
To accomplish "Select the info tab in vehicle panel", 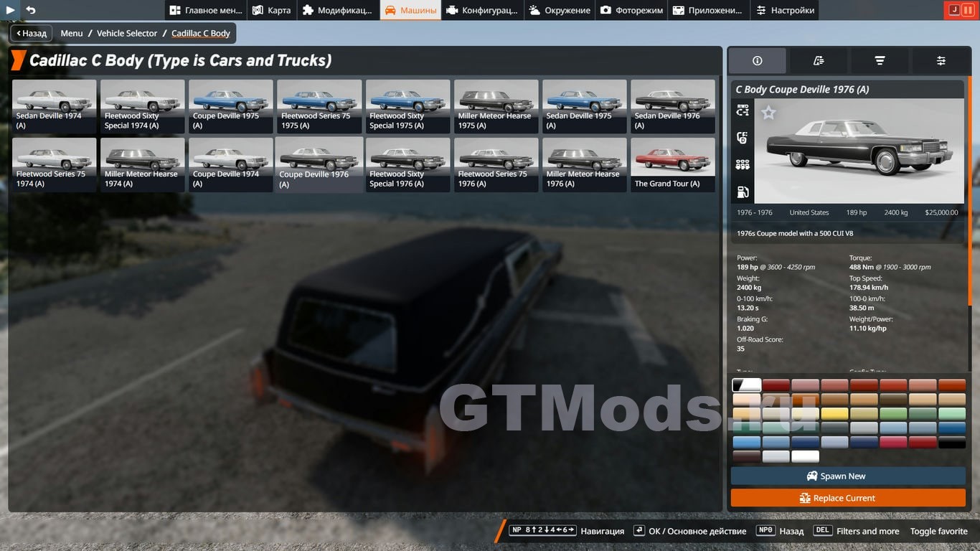I will 758,61.
